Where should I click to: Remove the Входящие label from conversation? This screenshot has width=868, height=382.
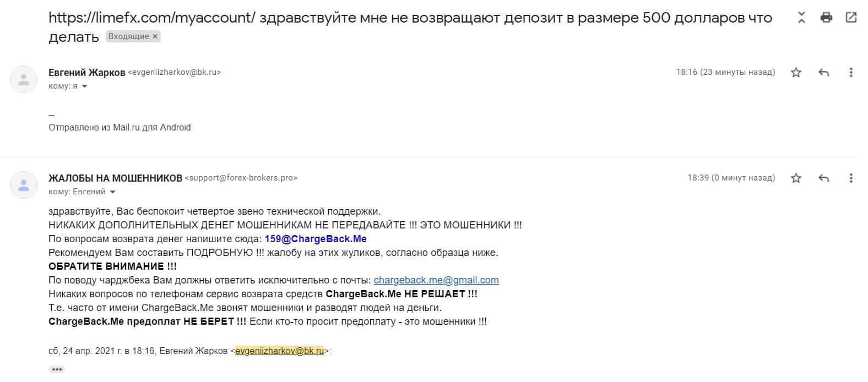click(x=155, y=36)
